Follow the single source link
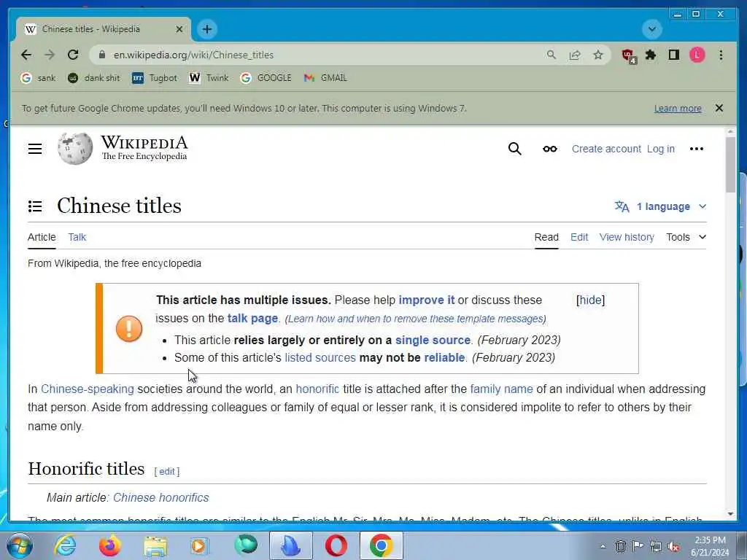The width and height of the screenshot is (747, 560). click(433, 340)
